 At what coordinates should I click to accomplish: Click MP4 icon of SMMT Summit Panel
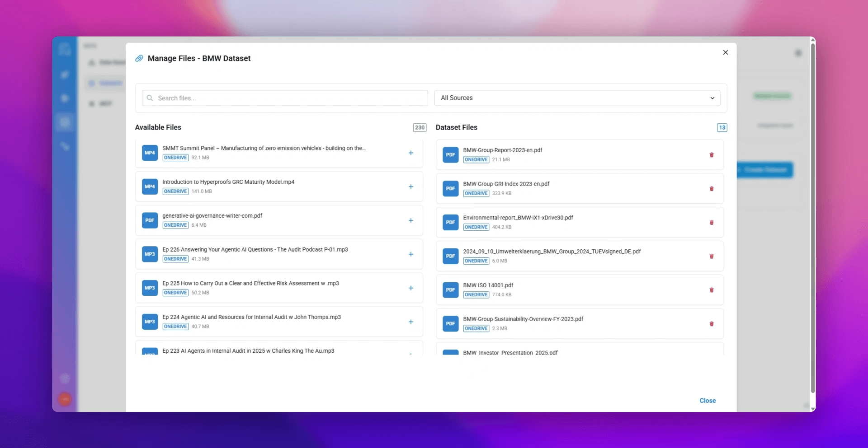pyautogui.click(x=150, y=153)
